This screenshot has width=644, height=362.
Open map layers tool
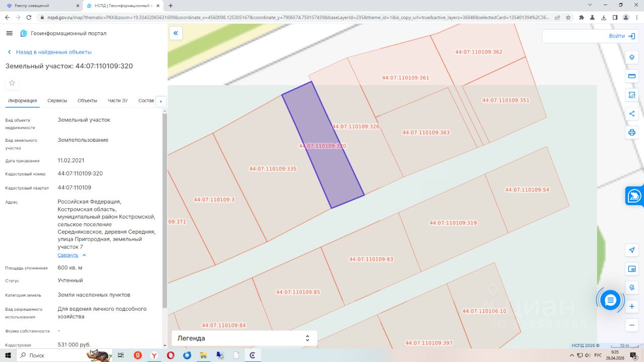click(632, 57)
